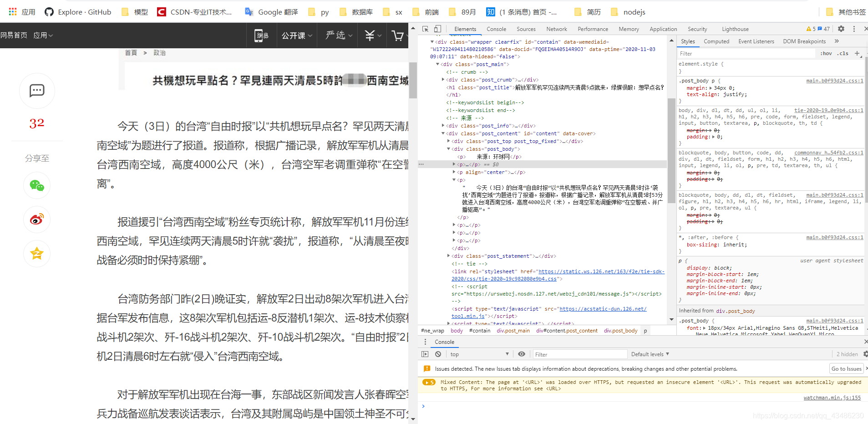
Task: Open the Event Listeners tab
Action: (x=756, y=41)
